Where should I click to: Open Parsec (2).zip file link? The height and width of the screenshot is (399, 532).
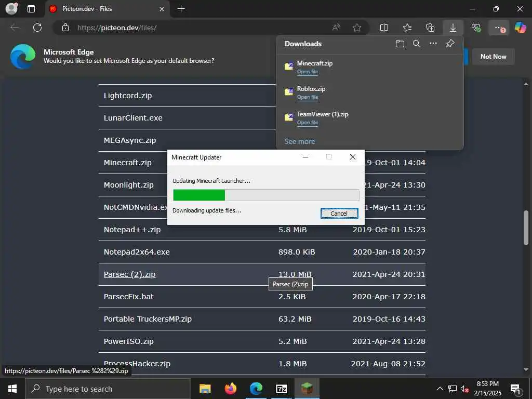[x=129, y=274]
